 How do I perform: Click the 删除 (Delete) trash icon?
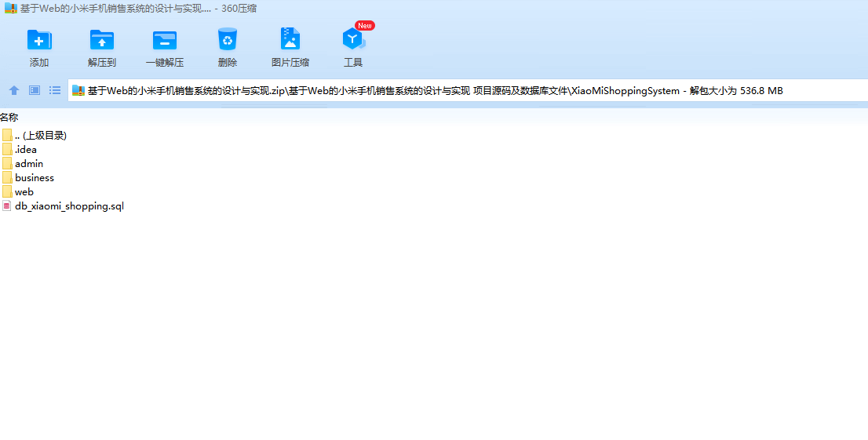point(228,40)
